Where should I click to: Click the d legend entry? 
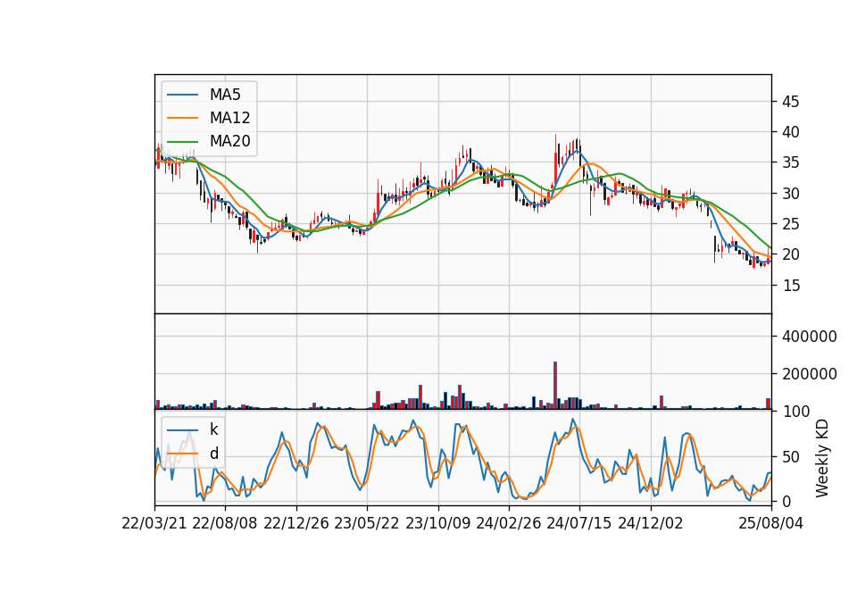click(x=193, y=454)
